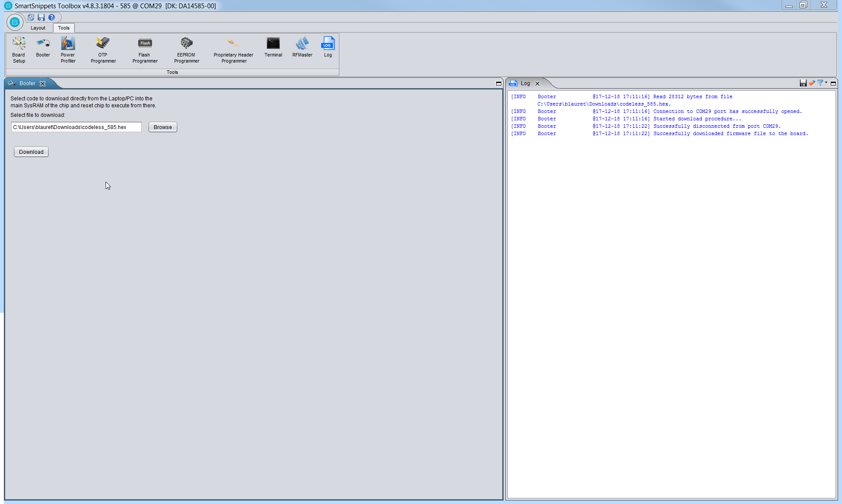
Task: Select the Log panel tab
Action: tap(525, 83)
